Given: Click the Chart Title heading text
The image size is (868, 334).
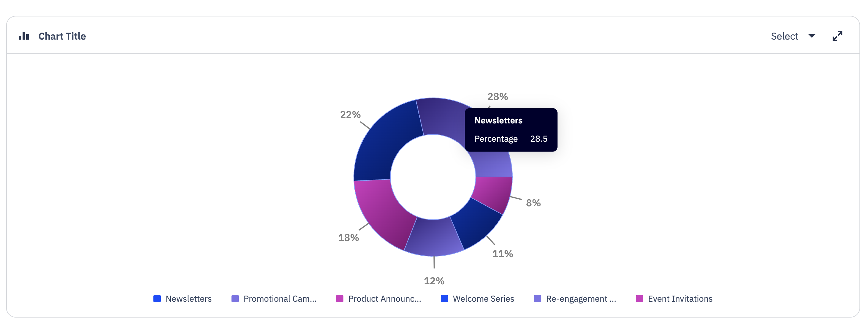Looking at the screenshot, I should [62, 36].
